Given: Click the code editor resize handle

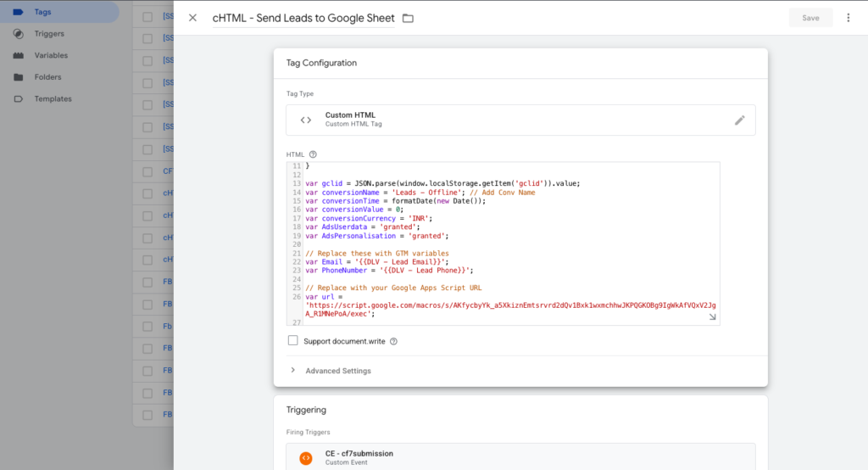Looking at the screenshot, I should pos(712,317).
